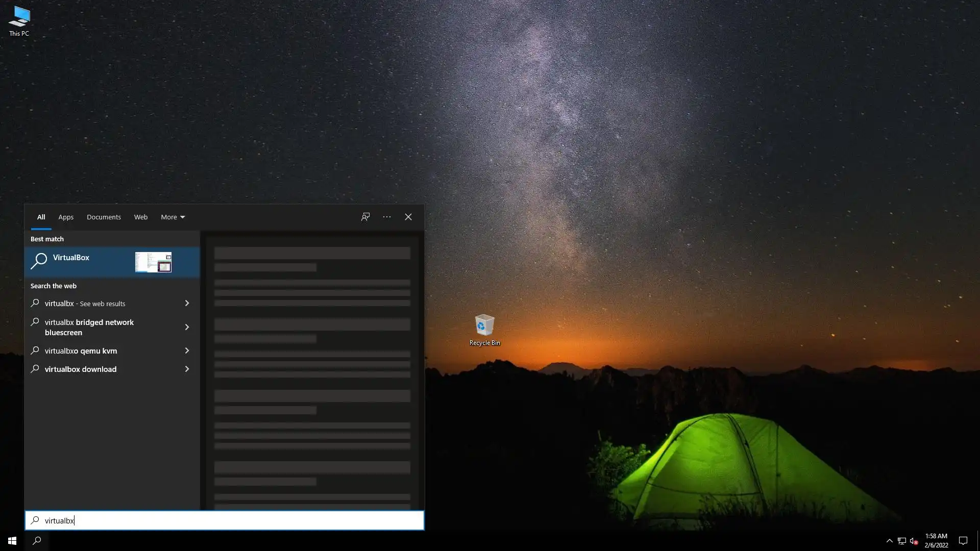Expand arrow for virtualbox download suggestion
Screen dimensions: 980x551
point(187,369)
